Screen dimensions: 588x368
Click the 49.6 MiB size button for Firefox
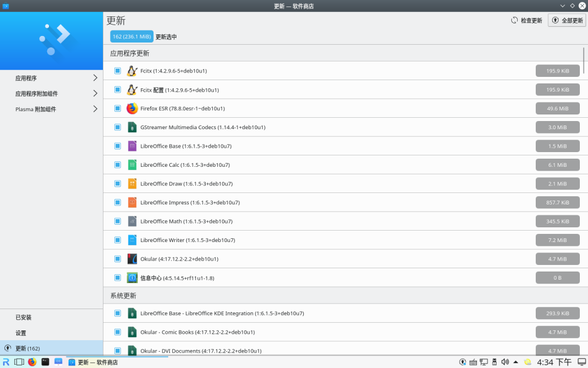coord(558,108)
